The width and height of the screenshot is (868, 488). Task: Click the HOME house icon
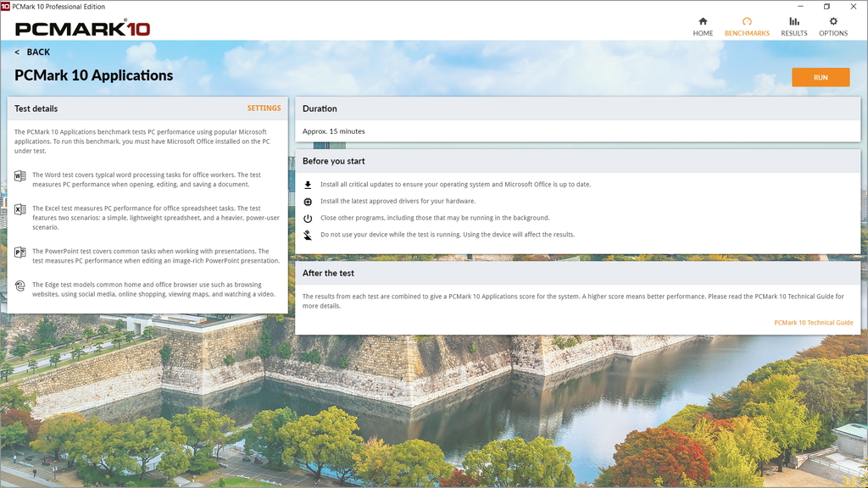[x=703, y=21]
